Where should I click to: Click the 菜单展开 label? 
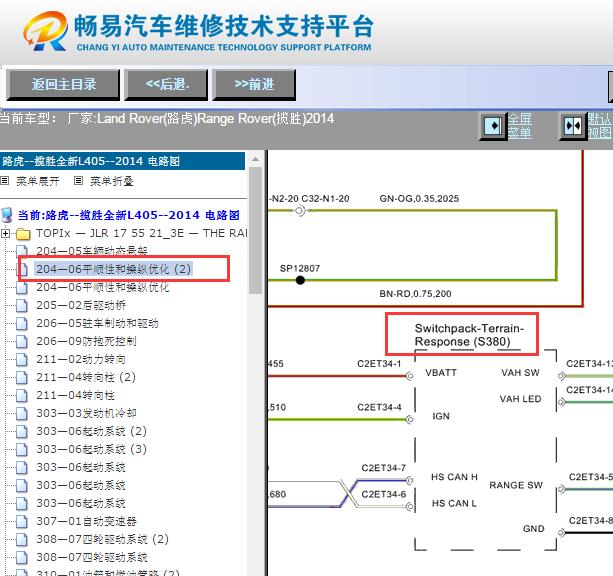[38, 181]
